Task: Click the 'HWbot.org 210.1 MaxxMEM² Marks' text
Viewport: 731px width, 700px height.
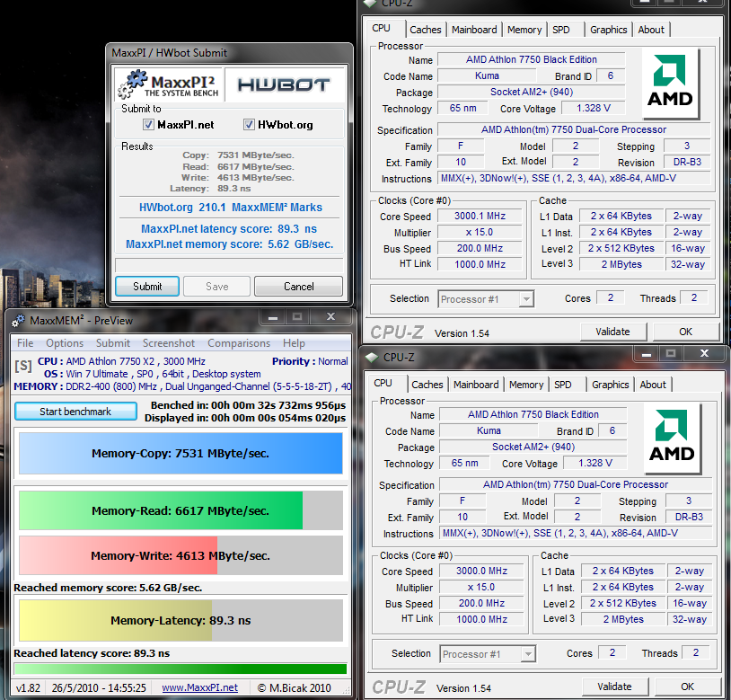Action: [x=230, y=207]
